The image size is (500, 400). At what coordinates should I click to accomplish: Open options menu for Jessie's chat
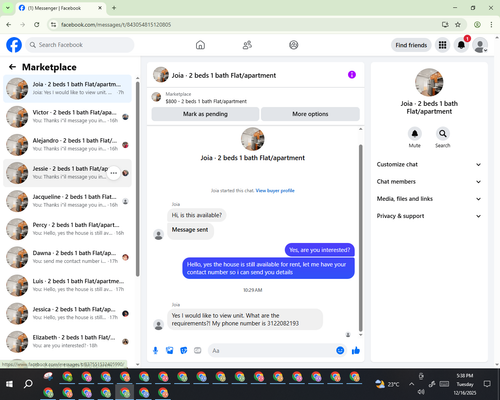point(114,173)
